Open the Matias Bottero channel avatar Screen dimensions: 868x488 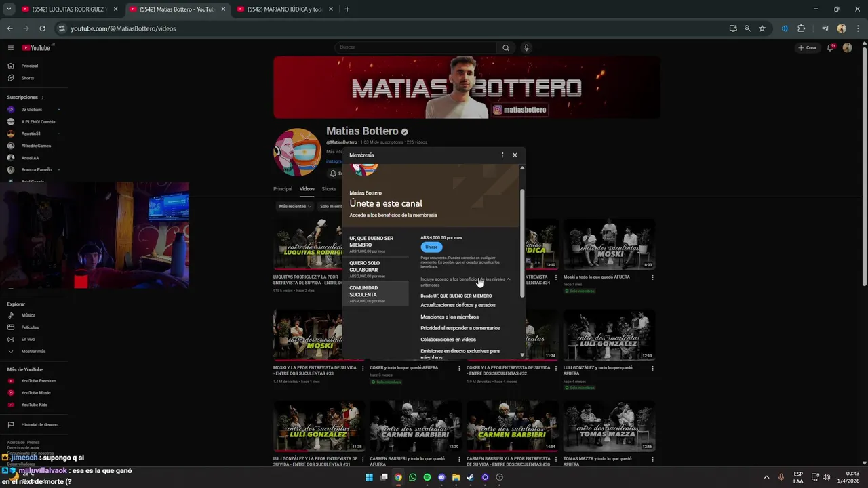297,152
